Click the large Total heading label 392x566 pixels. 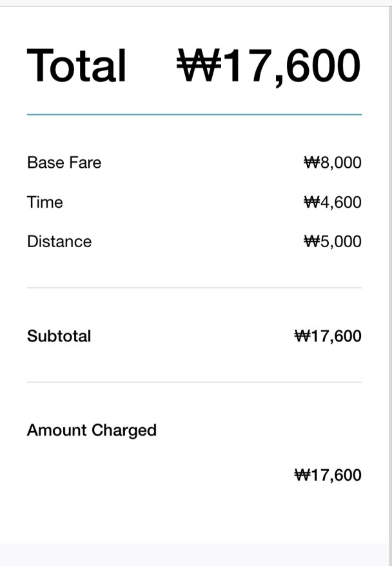tap(77, 65)
